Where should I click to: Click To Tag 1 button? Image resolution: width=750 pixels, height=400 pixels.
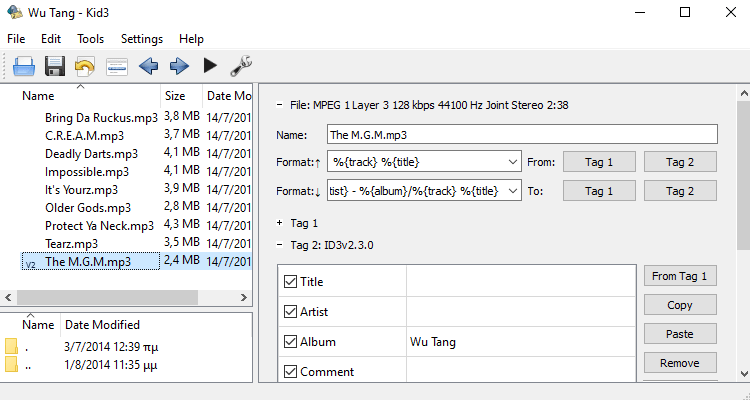click(599, 191)
